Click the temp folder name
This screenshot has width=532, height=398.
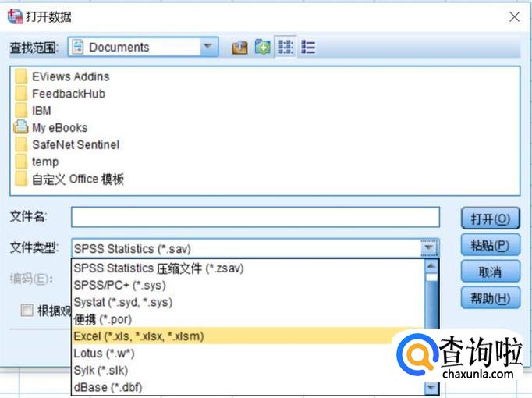45,162
